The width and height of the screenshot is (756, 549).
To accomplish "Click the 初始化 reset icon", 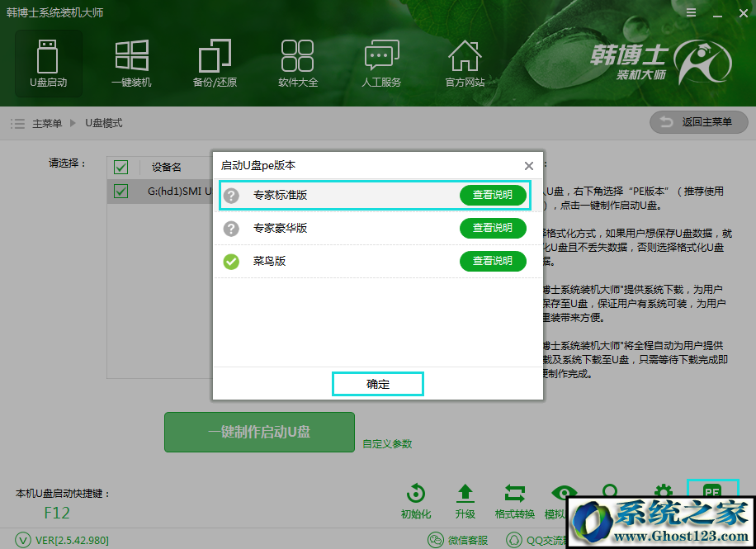I will click(416, 494).
